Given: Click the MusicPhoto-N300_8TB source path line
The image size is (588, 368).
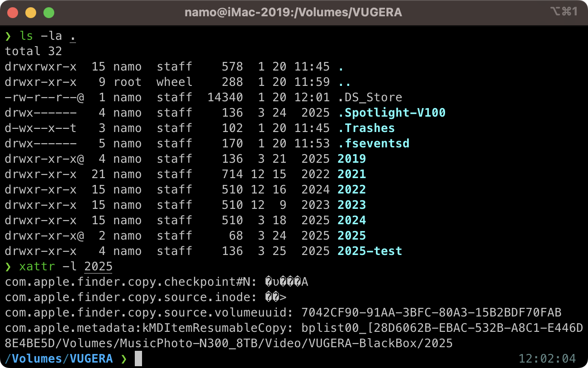Looking at the screenshot, I should click(x=228, y=344).
